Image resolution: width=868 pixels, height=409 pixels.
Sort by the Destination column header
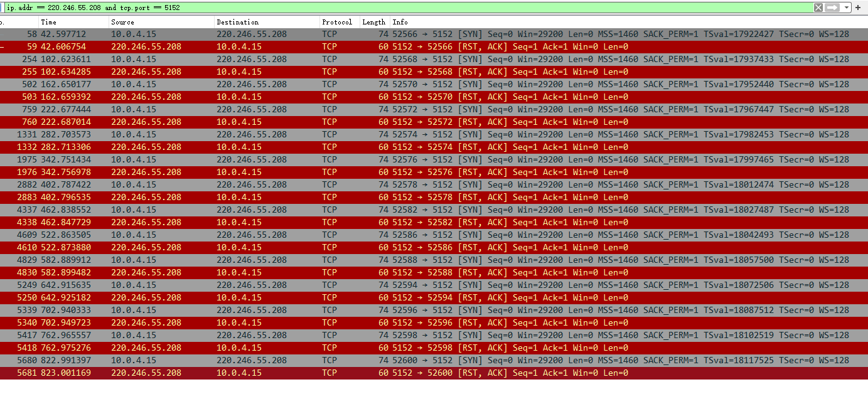tap(267, 22)
